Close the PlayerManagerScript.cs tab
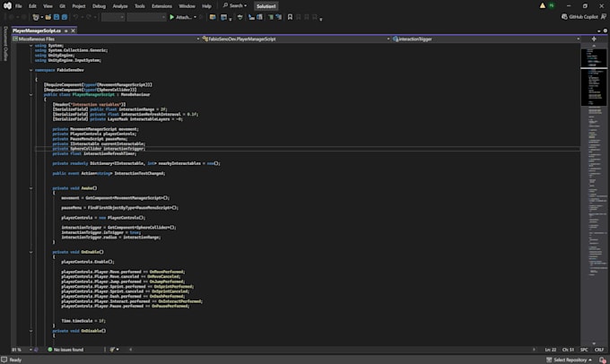 73,30
